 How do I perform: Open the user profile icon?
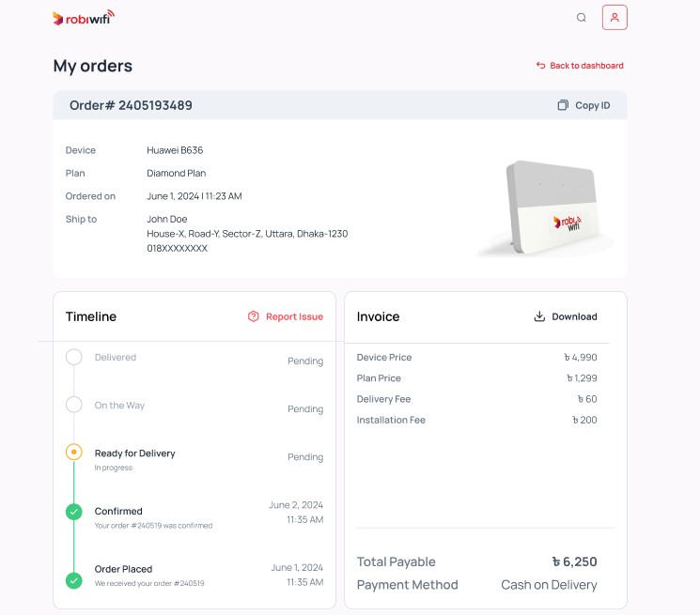tap(614, 18)
